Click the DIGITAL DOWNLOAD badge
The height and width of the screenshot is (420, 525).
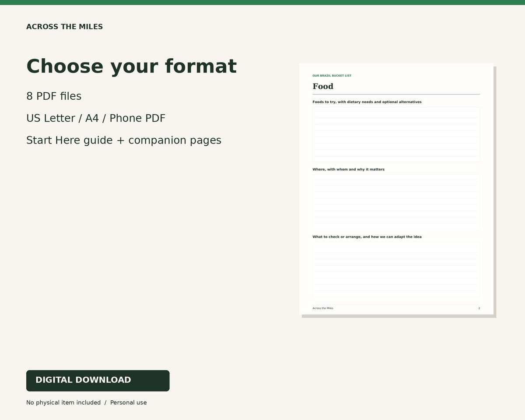98,381
